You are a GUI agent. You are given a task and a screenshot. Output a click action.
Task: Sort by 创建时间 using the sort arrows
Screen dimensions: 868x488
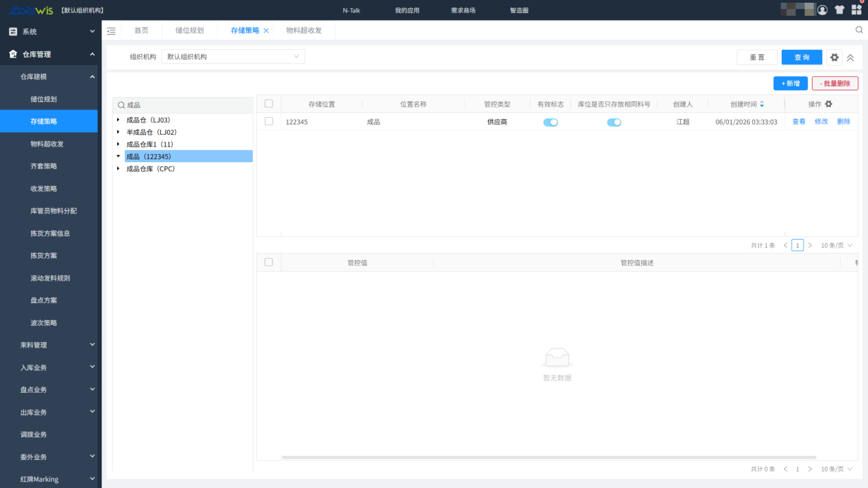pyautogui.click(x=762, y=104)
